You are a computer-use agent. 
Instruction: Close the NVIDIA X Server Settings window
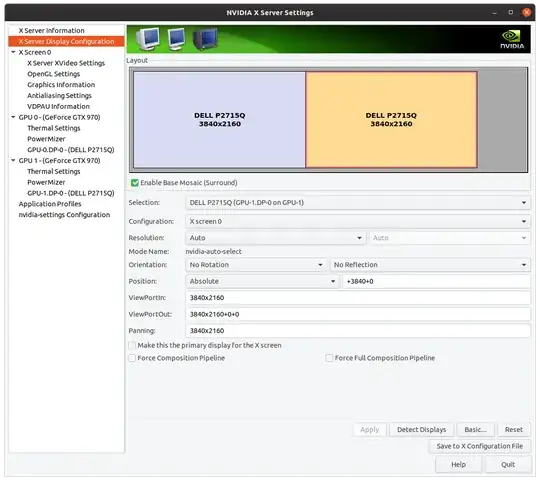(526, 12)
